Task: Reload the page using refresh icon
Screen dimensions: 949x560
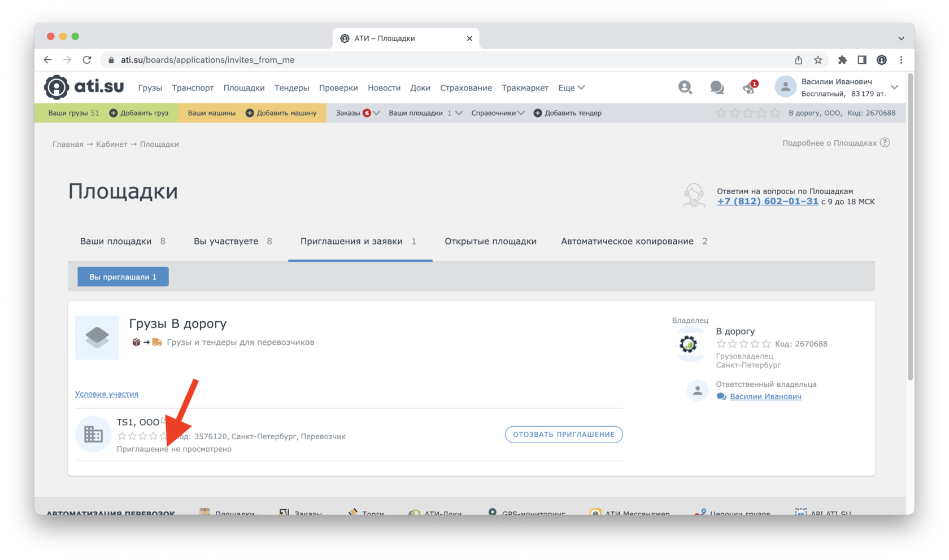Action: coord(87,60)
